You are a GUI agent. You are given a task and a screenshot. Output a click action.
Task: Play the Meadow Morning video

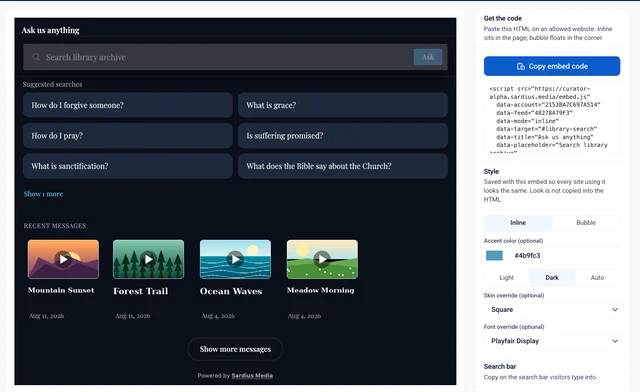tap(322, 259)
